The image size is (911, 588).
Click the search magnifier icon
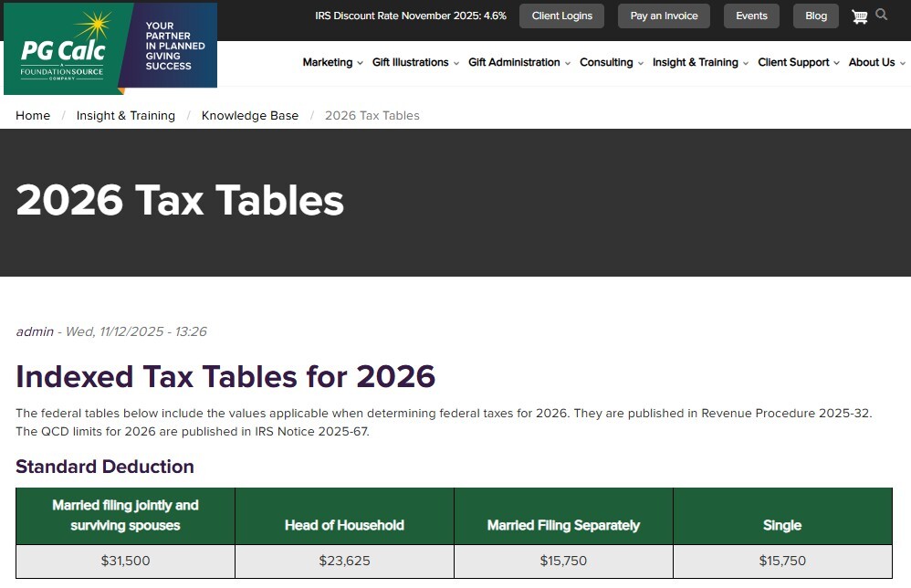(882, 16)
